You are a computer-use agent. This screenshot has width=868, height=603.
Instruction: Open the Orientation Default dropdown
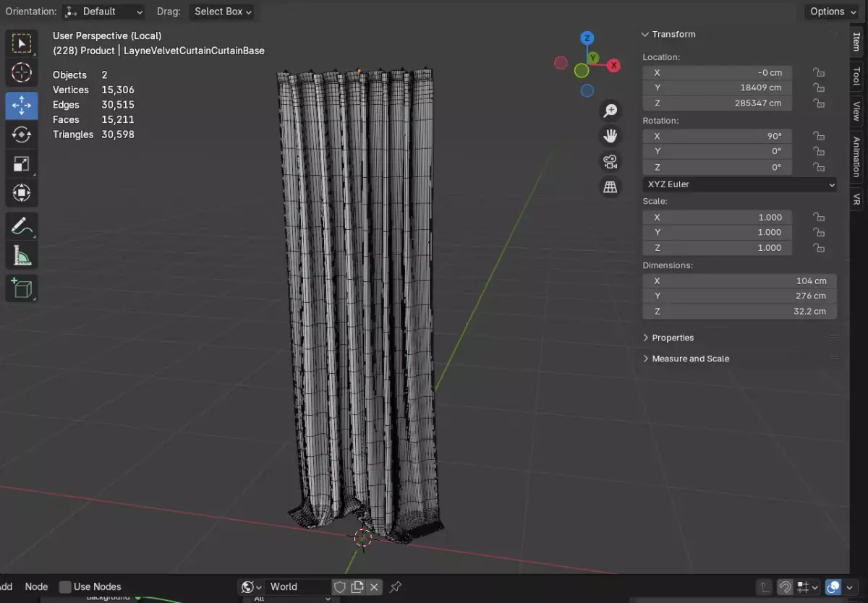point(103,12)
